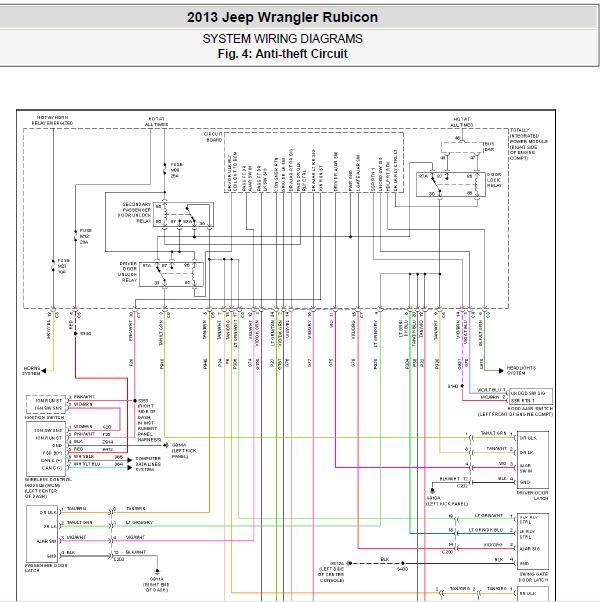Click the 'HORN SYSTEM' label
600x602 pixels.
(x=31, y=371)
